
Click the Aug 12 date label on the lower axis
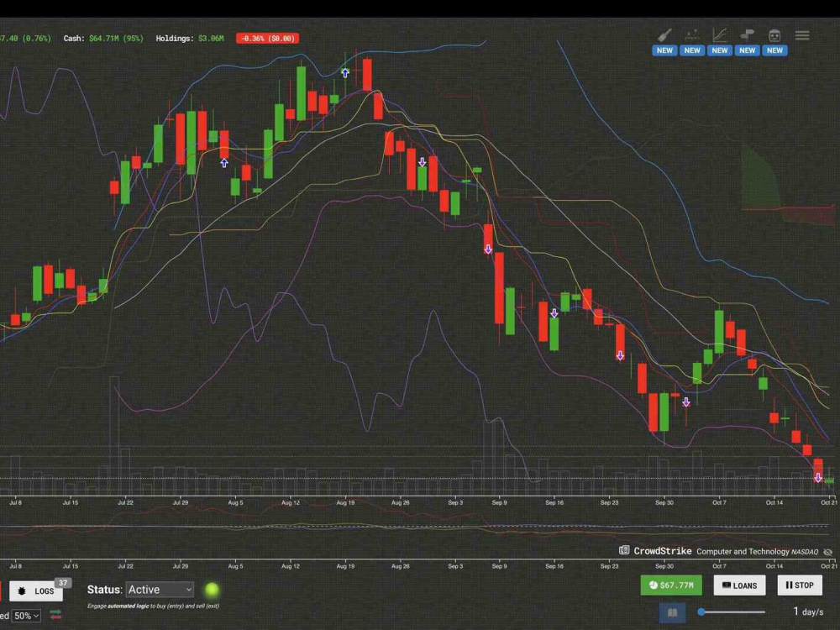pyautogui.click(x=290, y=565)
